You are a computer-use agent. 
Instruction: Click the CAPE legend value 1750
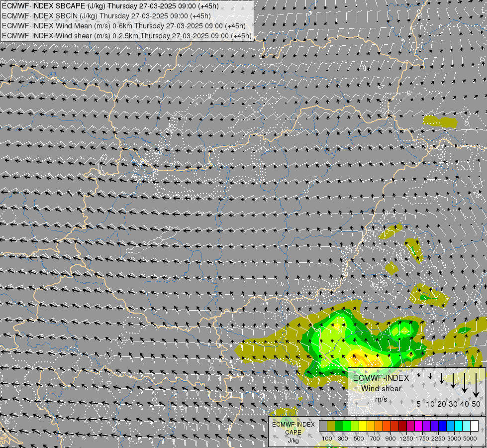422,439
